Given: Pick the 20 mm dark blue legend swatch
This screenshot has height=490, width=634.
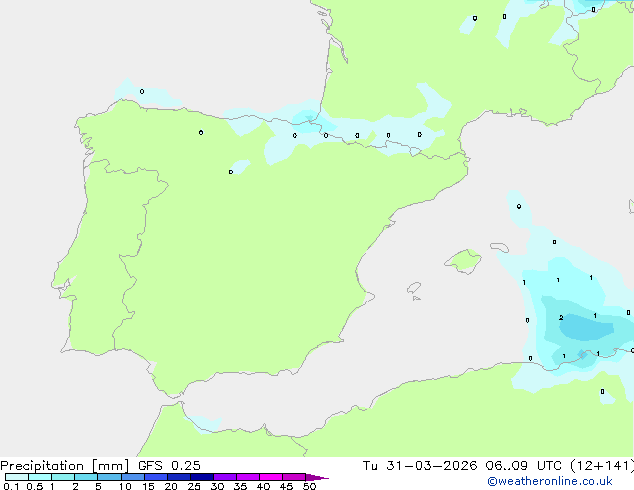Looking at the screenshot, I should point(179,477).
